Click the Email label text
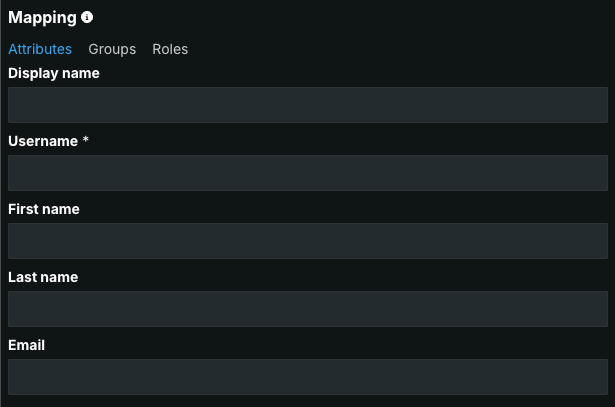Screen dimensions: 615x407 tap(27, 345)
